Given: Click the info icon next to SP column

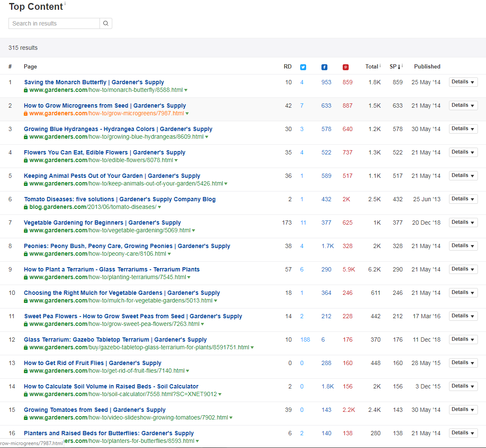Looking at the screenshot, I should click(402, 66).
